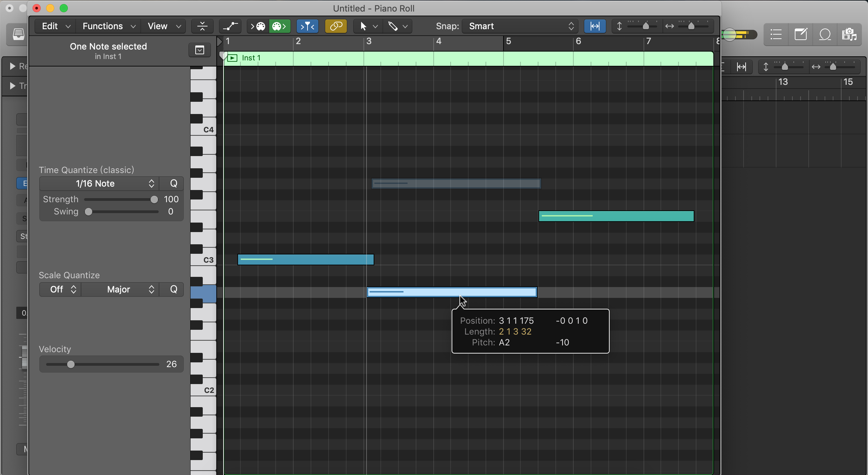Click the highlighted A2 piano key
868x475 pixels.
point(203,293)
